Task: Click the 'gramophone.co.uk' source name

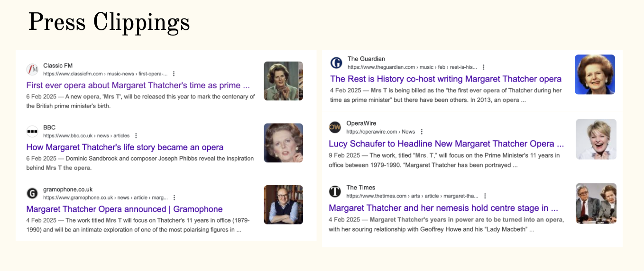Action: (68, 190)
